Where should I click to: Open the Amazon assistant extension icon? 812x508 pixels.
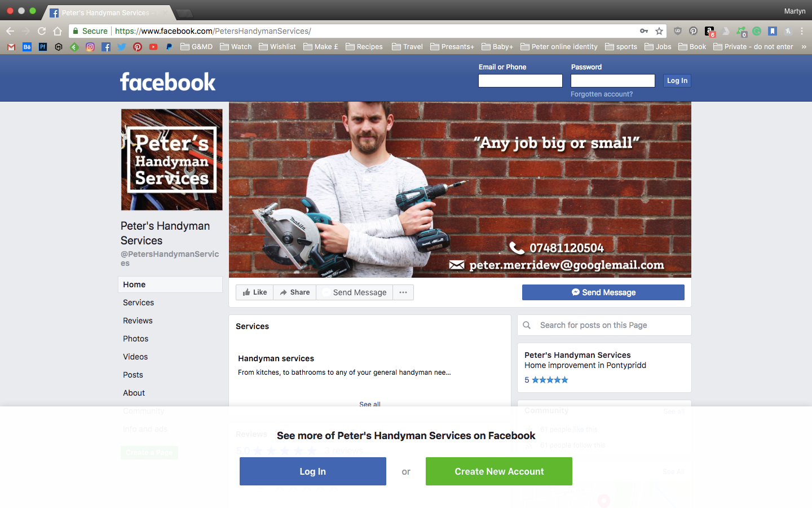[710, 31]
